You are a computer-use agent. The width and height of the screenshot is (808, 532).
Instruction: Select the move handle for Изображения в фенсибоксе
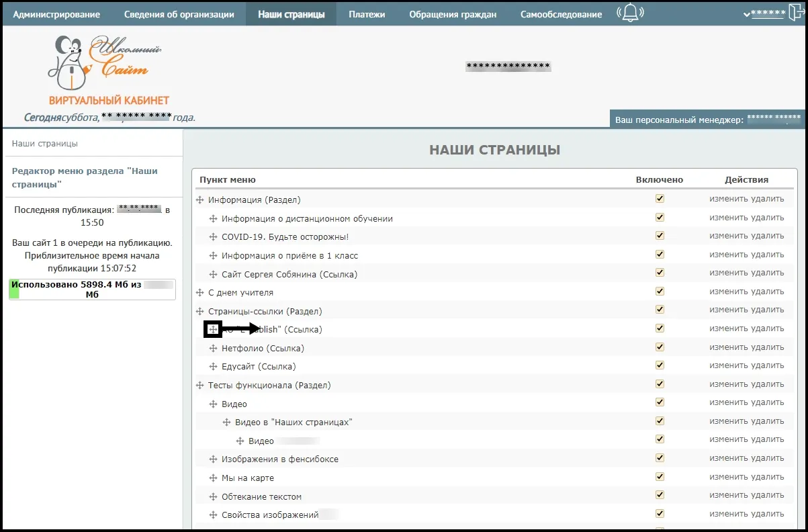point(213,459)
